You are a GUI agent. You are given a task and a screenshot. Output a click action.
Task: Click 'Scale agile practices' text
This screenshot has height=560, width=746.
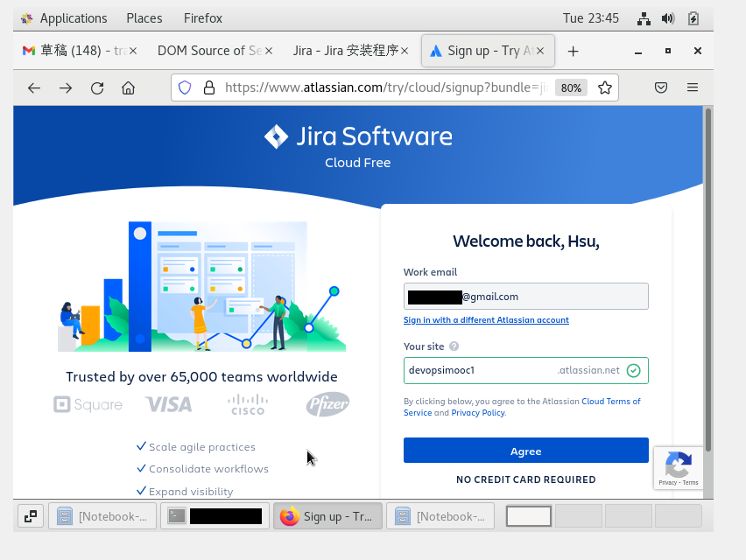click(202, 447)
